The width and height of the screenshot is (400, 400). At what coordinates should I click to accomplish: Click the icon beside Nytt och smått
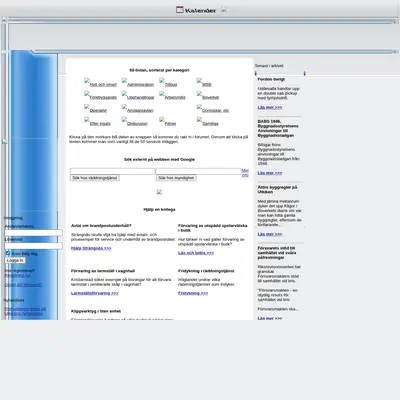87,80
